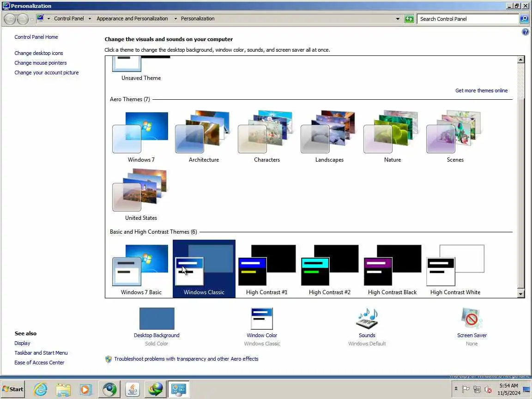Click the theme list scroll down arrow
This screenshot has width=532, height=399.
[520, 294]
